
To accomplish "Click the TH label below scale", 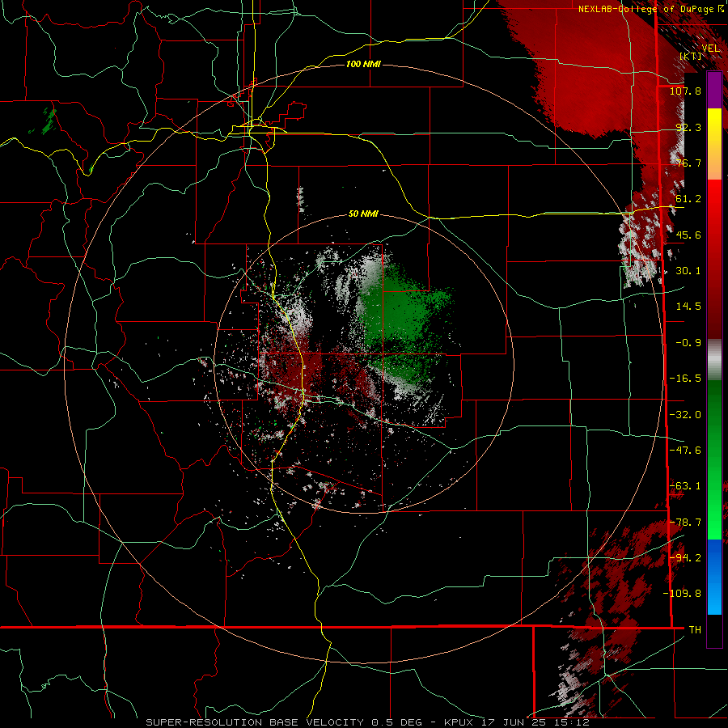I will click(695, 630).
